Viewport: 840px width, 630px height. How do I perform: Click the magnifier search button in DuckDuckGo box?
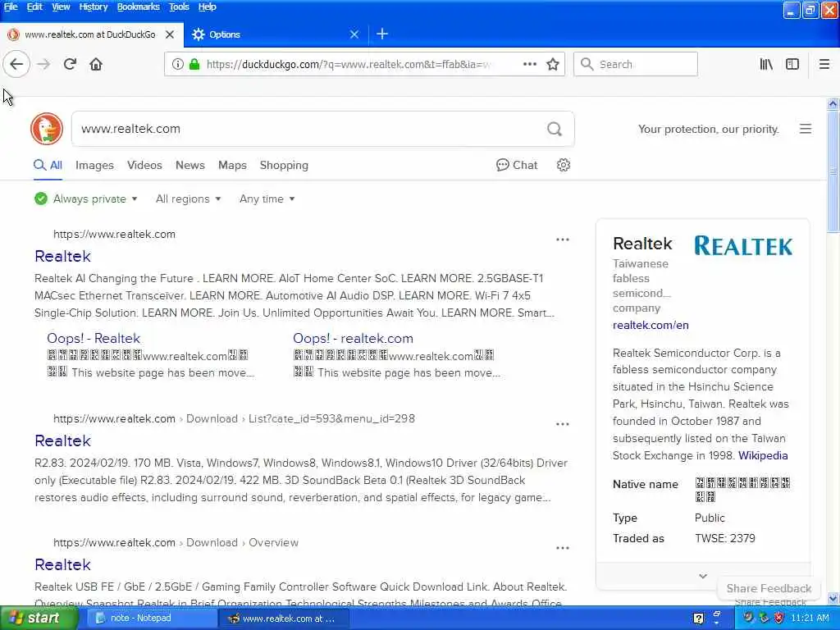[555, 129]
